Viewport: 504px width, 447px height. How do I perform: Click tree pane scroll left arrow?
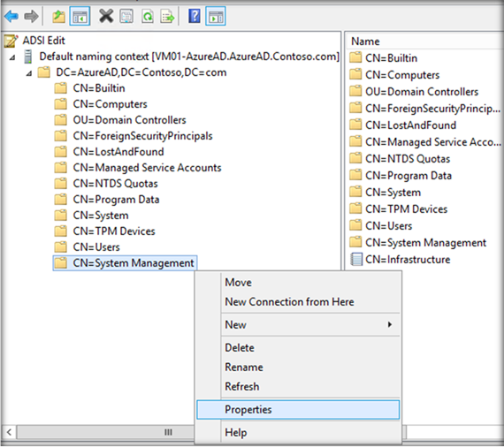[9, 432]
